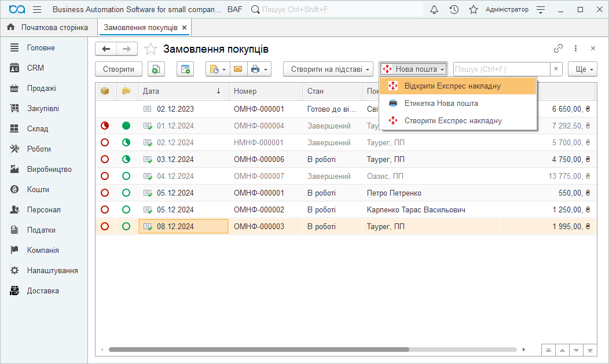Open the Ще dropdown menu

click(x=582, y=69)
